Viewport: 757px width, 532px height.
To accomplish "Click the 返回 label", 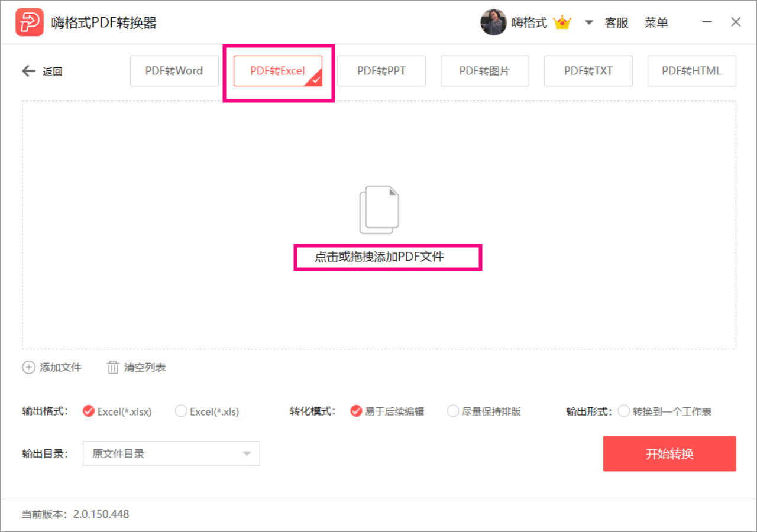I will coord(53,72).
